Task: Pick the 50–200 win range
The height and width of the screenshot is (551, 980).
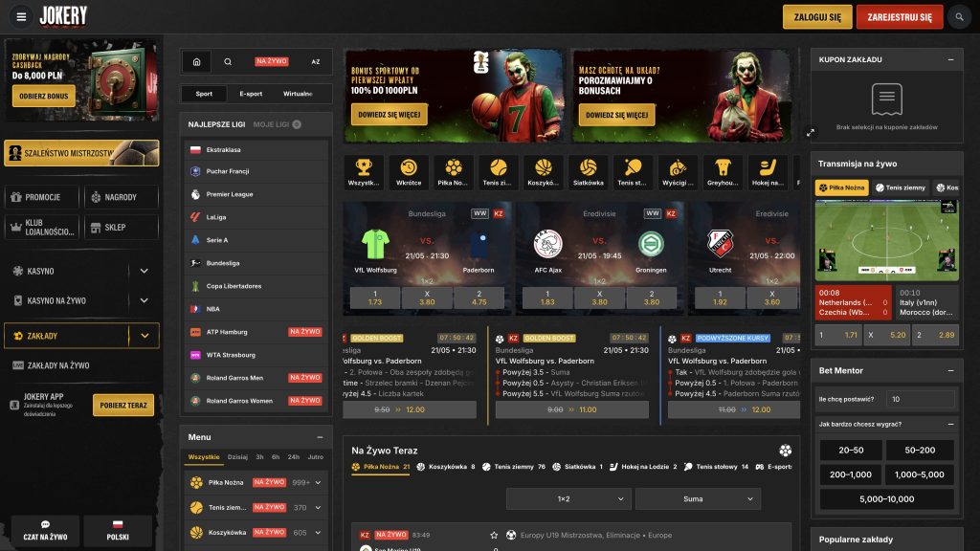Action: [x=920, y=451]
